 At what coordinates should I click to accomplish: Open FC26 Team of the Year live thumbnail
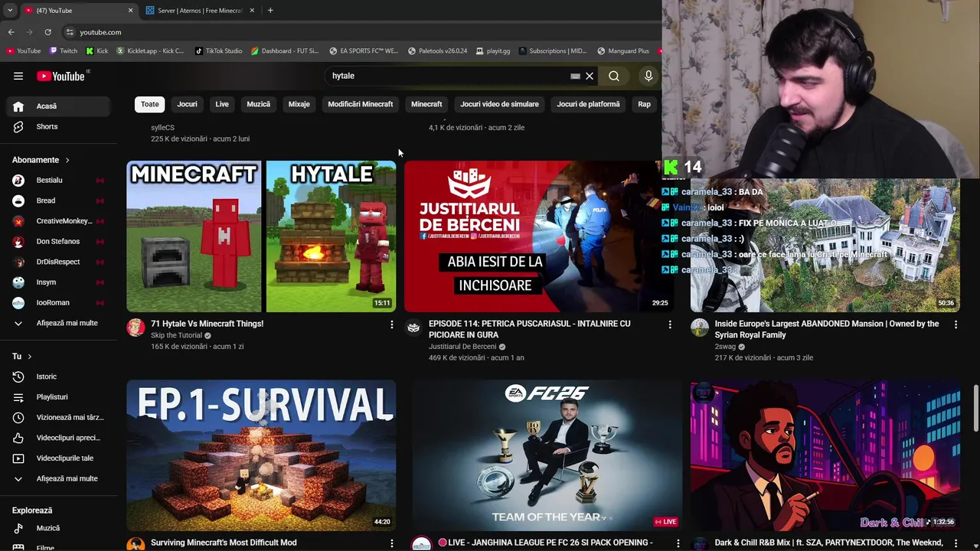pos(547,455)
